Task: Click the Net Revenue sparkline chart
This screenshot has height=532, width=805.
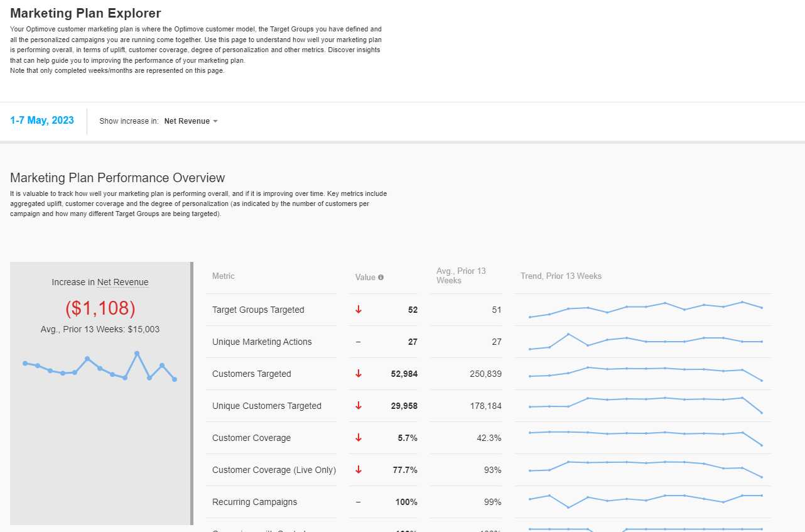Action: tap(100, 367)
